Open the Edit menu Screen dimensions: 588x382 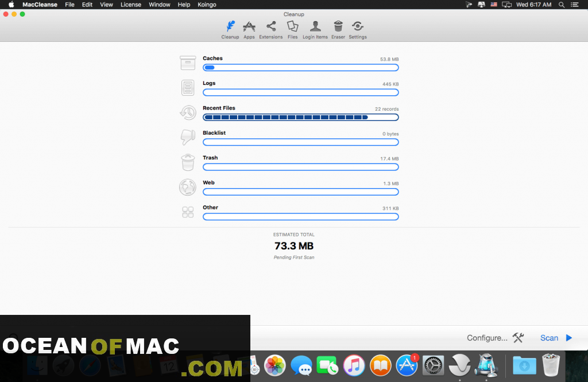coord(87,5)
